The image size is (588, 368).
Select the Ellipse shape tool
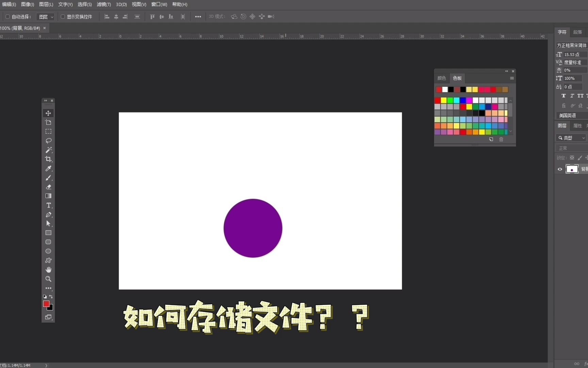coord(48,251)
